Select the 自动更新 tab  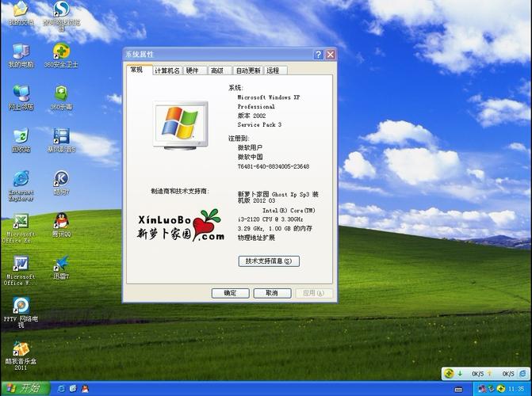click(247, 70)
